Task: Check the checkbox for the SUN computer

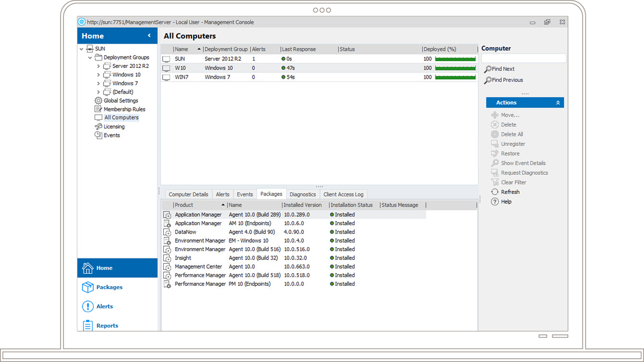Action: (x=166, y=58)
